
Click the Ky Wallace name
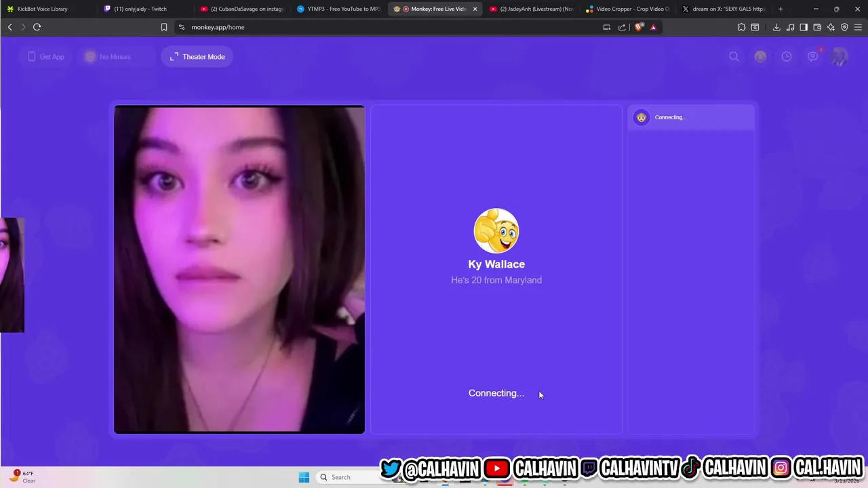pyautogui.click(x=496, y=264)
